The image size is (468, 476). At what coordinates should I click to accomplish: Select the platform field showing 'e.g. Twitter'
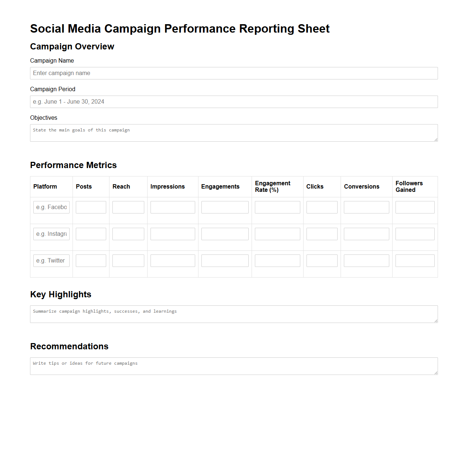tap(51, 260)
